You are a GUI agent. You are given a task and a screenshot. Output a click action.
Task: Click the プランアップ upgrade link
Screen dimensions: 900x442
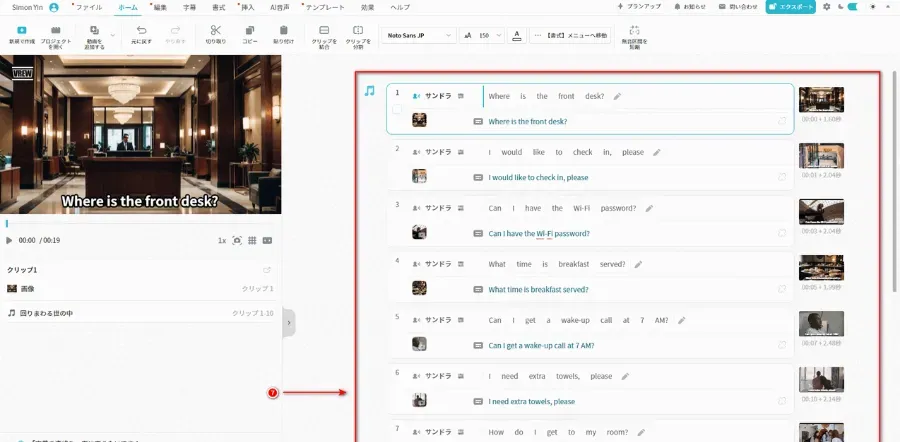pos(639,7)
